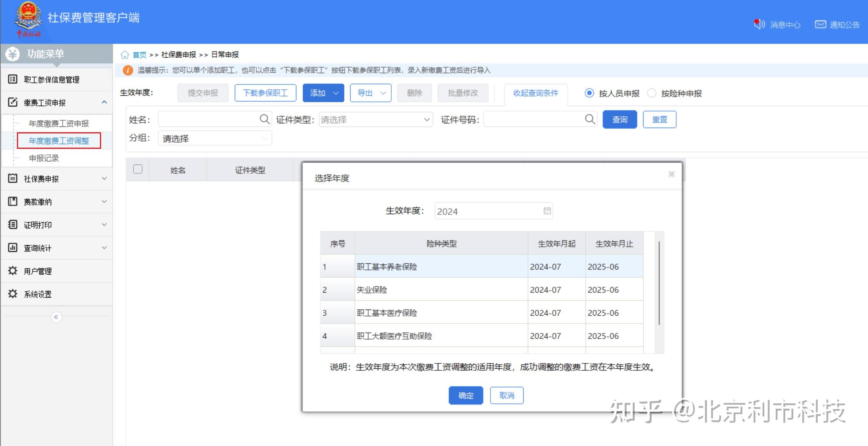Viewport: 868px width, 446px height.
Task: Click the 用户管理 gear icon
Action: pyautogui.click(x=13, y=271)
